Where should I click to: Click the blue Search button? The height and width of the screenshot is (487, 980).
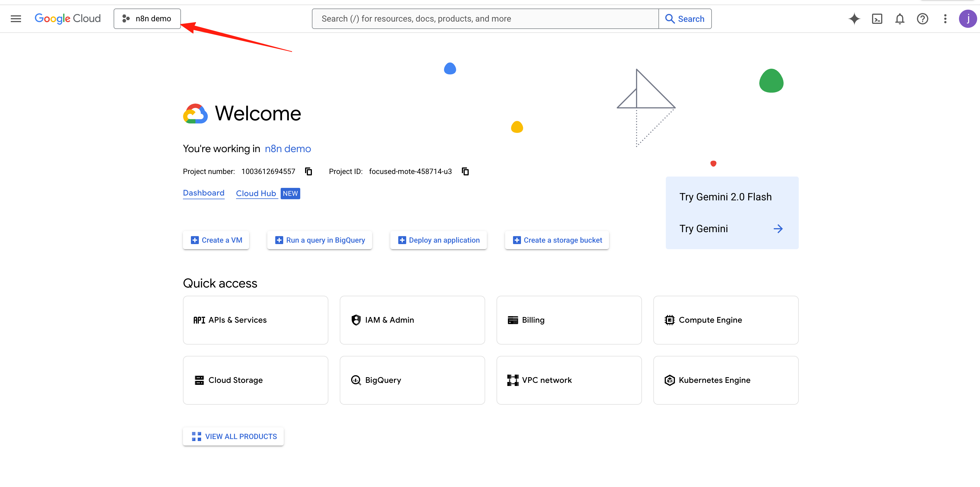click(685, 19)
